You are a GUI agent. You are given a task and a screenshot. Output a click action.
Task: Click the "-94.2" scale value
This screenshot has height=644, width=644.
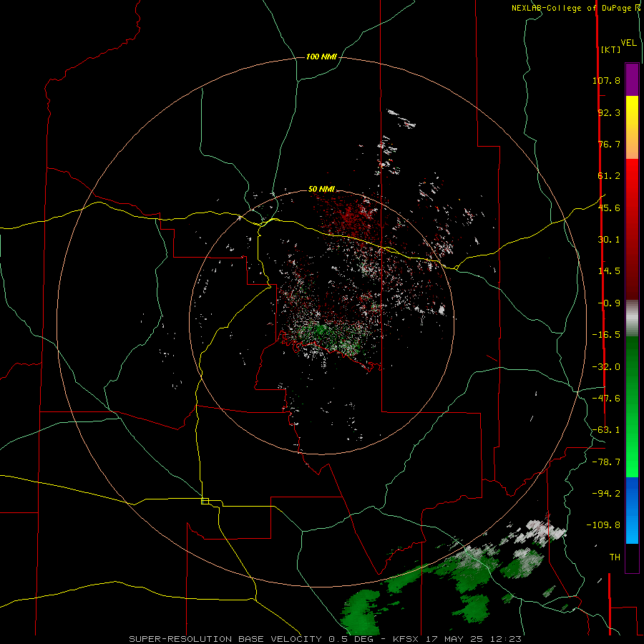(606, 494)
